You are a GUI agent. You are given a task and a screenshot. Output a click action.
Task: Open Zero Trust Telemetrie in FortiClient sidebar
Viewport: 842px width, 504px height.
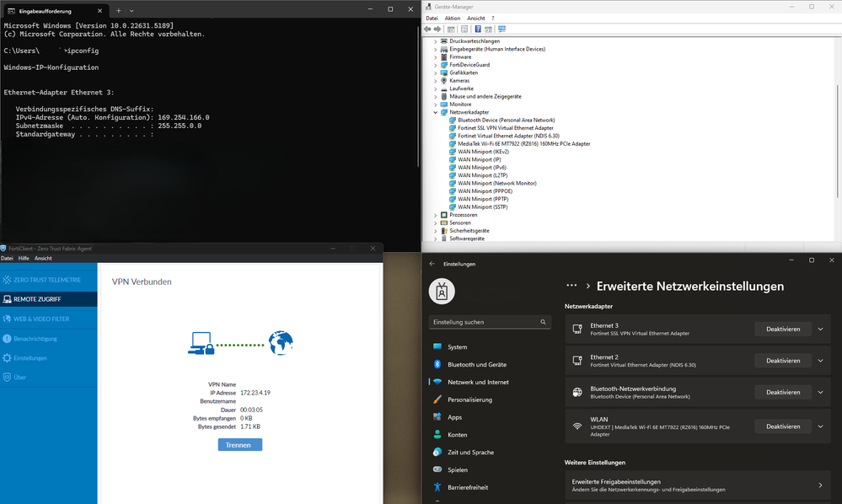point(48,280)
